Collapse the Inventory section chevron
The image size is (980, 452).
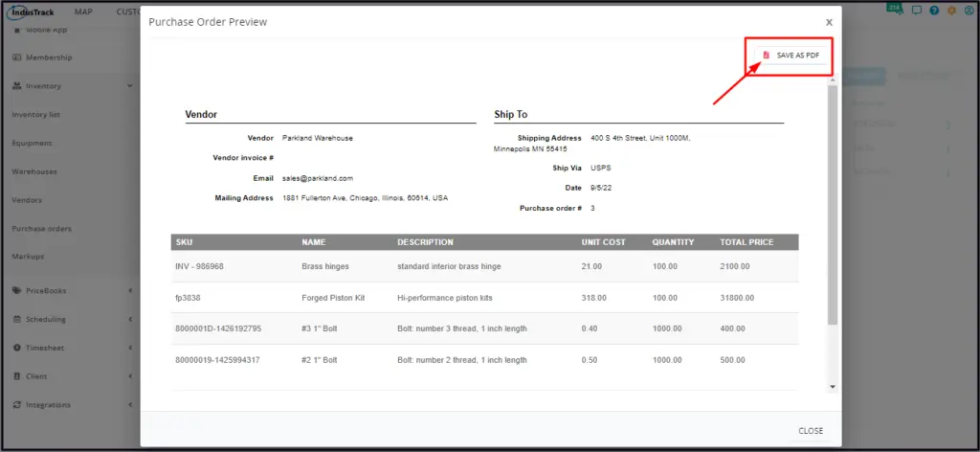130,85
